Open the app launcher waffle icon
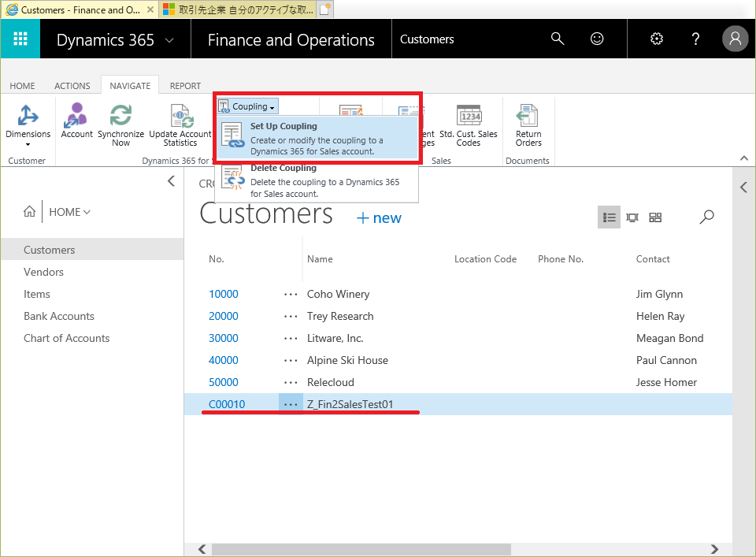The image size is (756, 557). click(20, 39)
